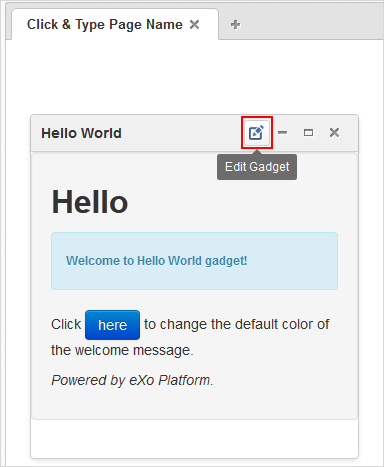Close the Click & Type Page Name tab
The width and height of the screenshot is (384, 467).
pos(194,24)
